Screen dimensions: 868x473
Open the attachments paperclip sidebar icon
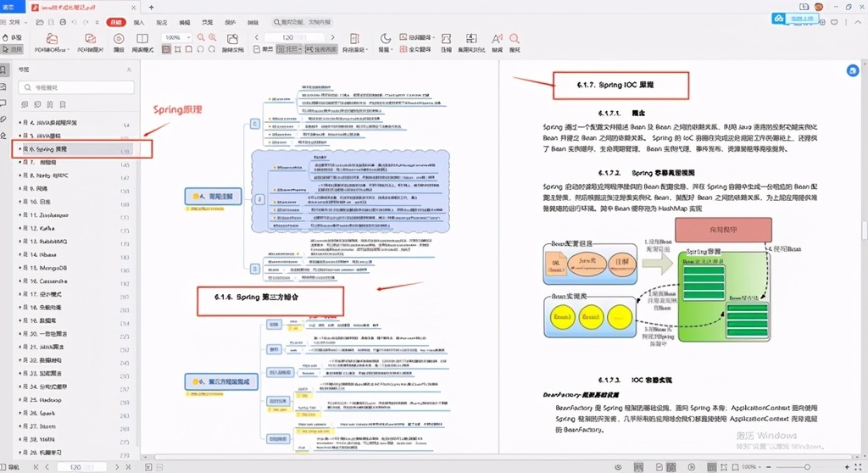[4, 119]
